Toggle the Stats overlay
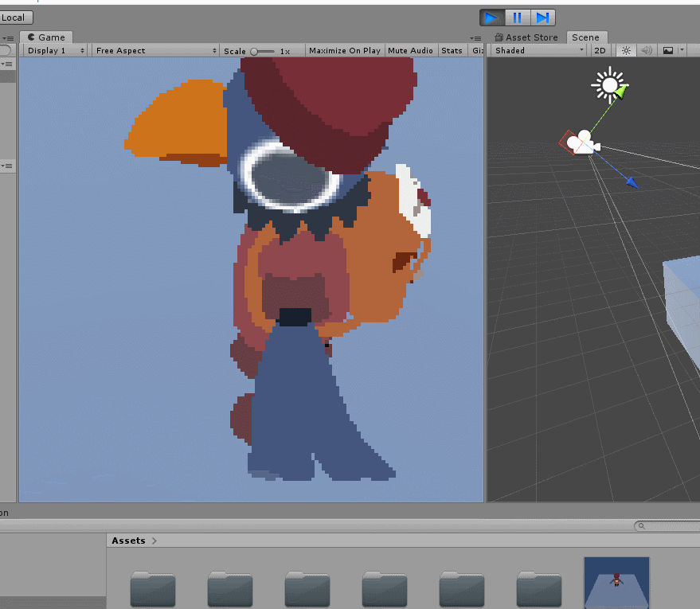700x609 pixels. [x=452, y=50]
